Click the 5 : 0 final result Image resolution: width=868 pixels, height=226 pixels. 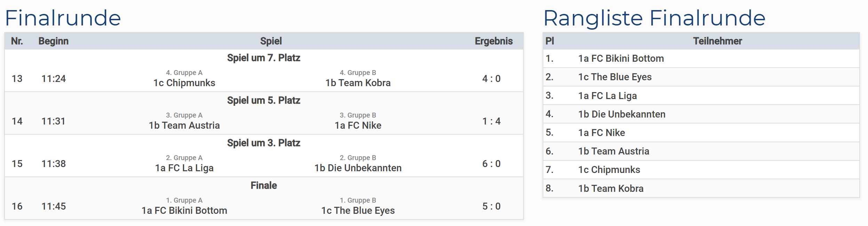(491, 206)
